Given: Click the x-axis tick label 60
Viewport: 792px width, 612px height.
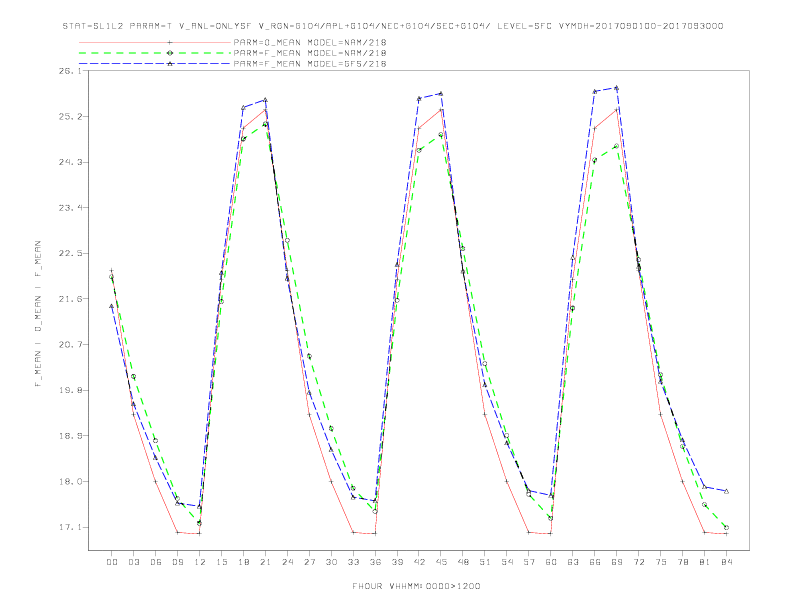Looking at the screenshot, I should tap(551, 562).
